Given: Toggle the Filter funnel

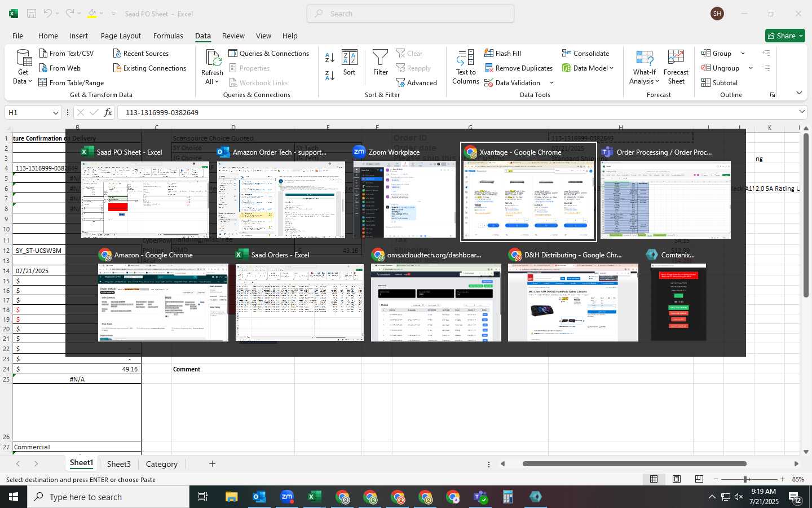Looking at the screenshot, I should pyautogui.click(x=381, y=63).
